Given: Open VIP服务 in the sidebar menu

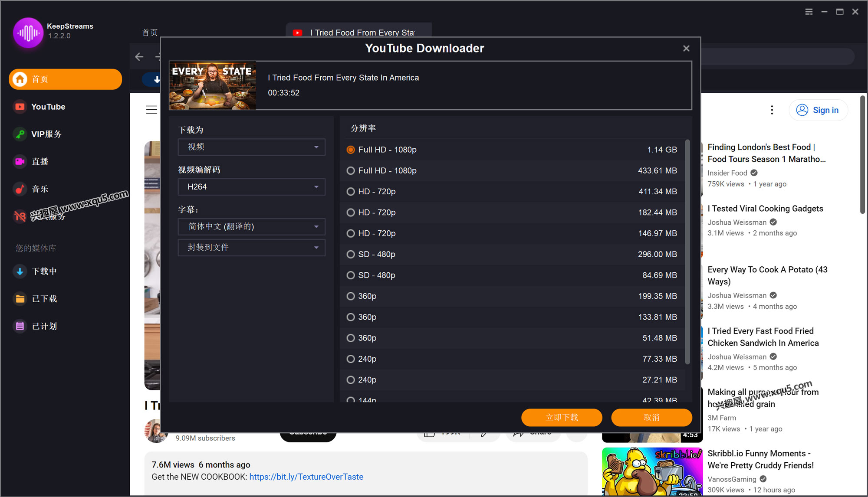Looking at the screenshot, I should (x=65, y=134).
